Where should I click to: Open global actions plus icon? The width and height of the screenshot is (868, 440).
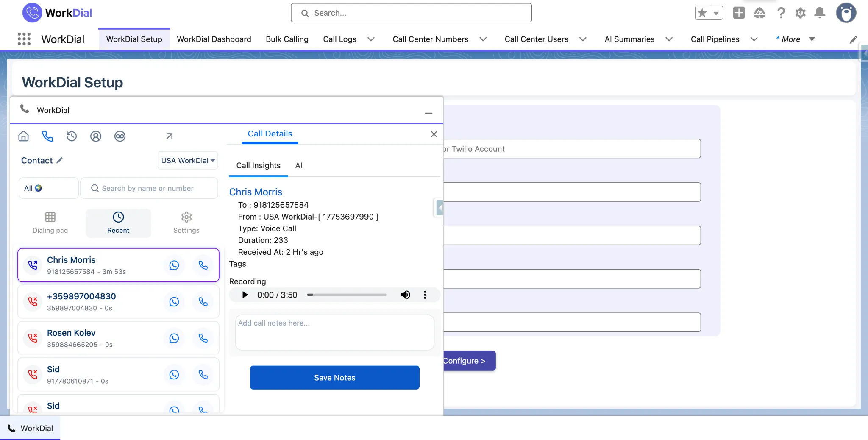[x=739, y=13]
